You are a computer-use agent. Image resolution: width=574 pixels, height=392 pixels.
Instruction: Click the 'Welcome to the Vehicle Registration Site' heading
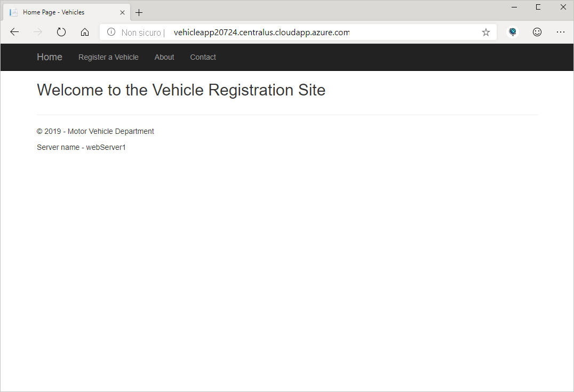pyautogui.click(x=181, y=90)
